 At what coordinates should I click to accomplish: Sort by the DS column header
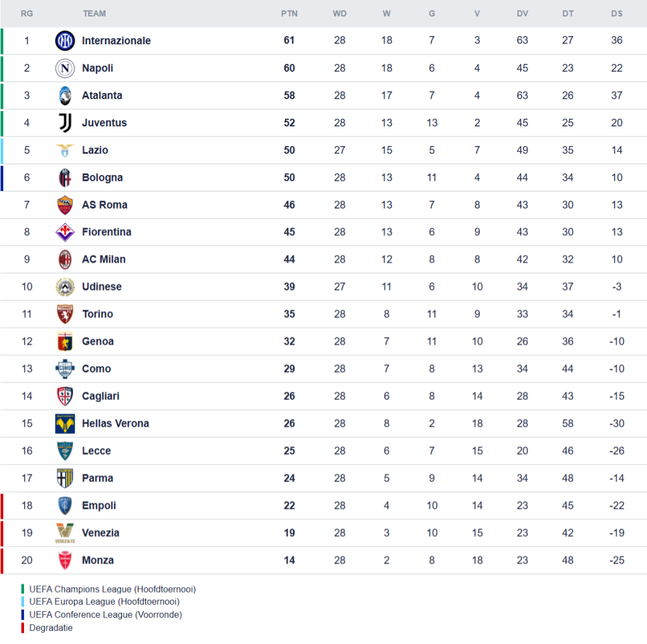pyautogui.click(x=617, y=13)
